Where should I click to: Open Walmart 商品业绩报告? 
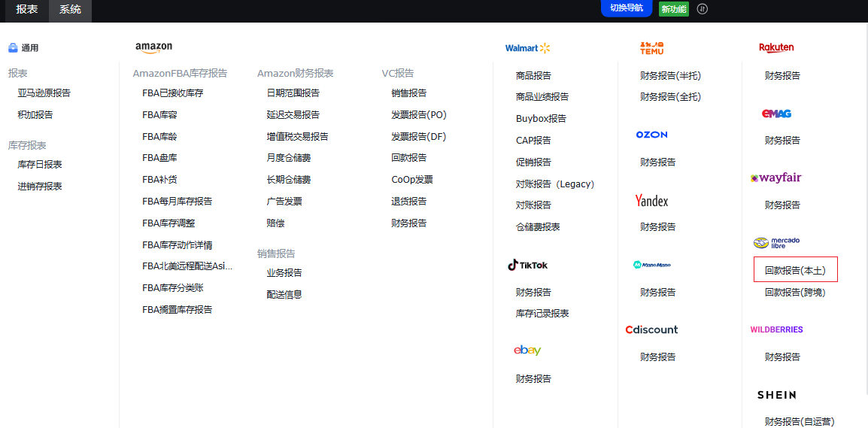(542, 97)
